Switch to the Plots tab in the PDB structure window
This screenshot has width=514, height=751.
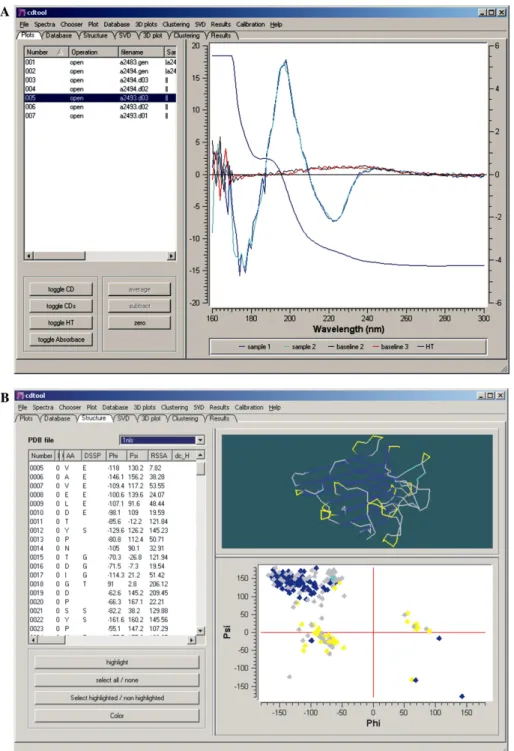(x=26, y=419)
